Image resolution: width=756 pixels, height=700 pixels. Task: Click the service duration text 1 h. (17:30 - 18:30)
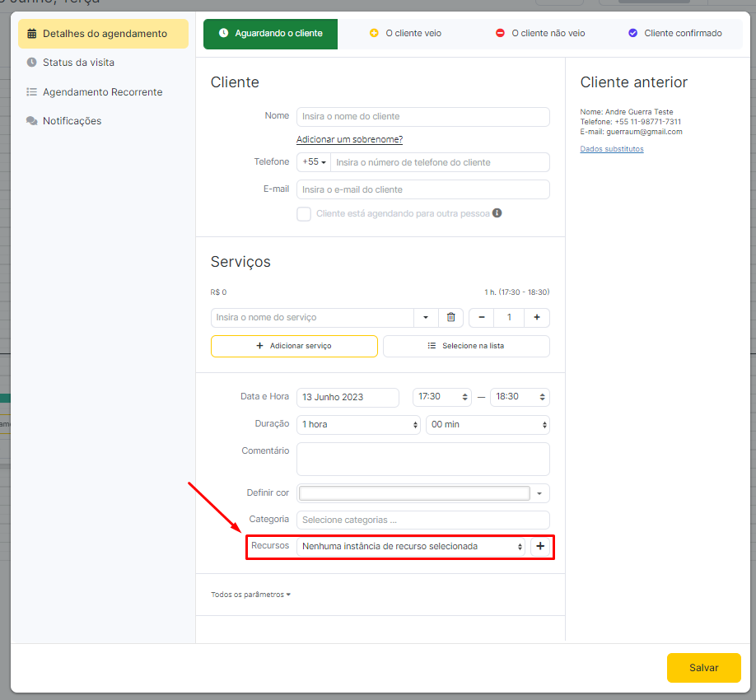517,292
